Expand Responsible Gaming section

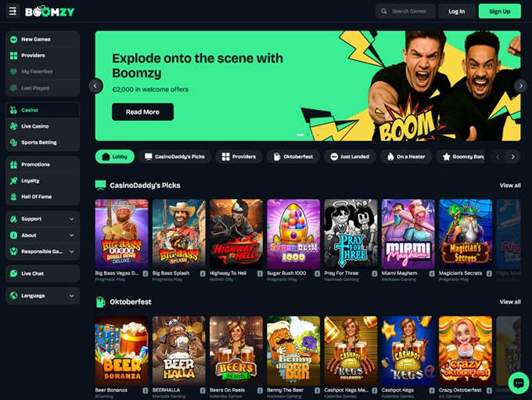pos(43,251)
